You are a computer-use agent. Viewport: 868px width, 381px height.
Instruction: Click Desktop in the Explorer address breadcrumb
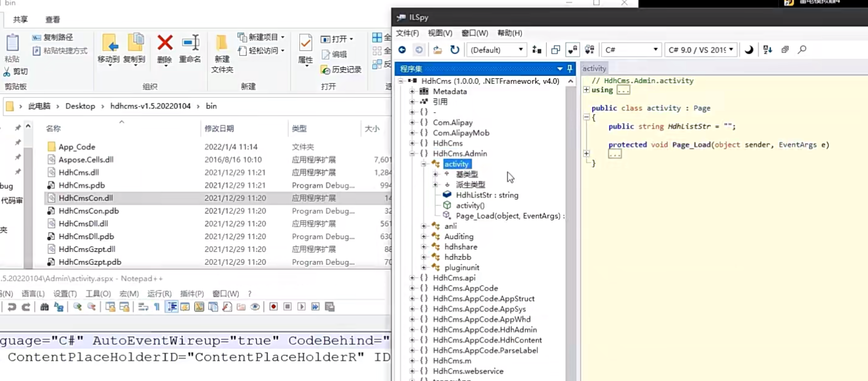80,106
